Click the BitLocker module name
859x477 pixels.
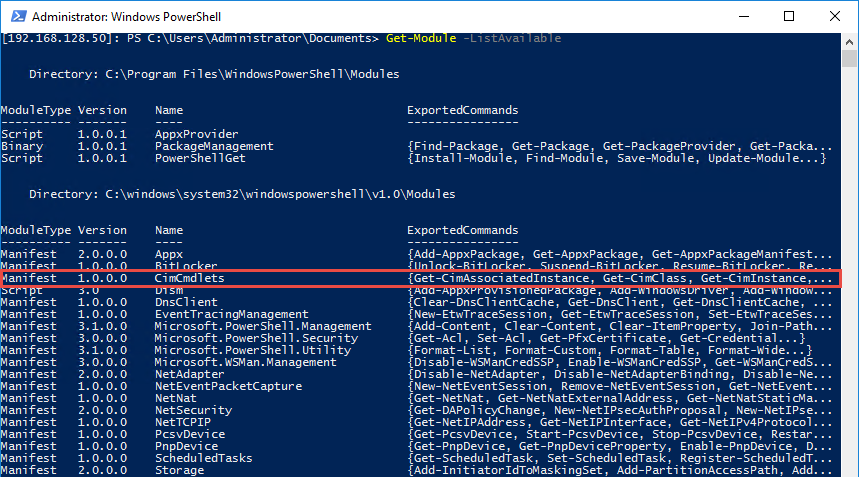pyautogui.click(x=186, y=266)
